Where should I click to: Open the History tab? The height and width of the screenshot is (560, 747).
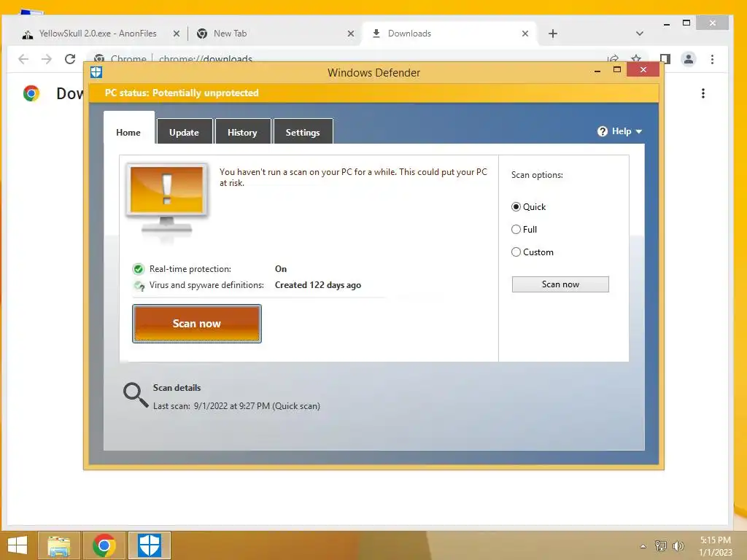(242, 132)
